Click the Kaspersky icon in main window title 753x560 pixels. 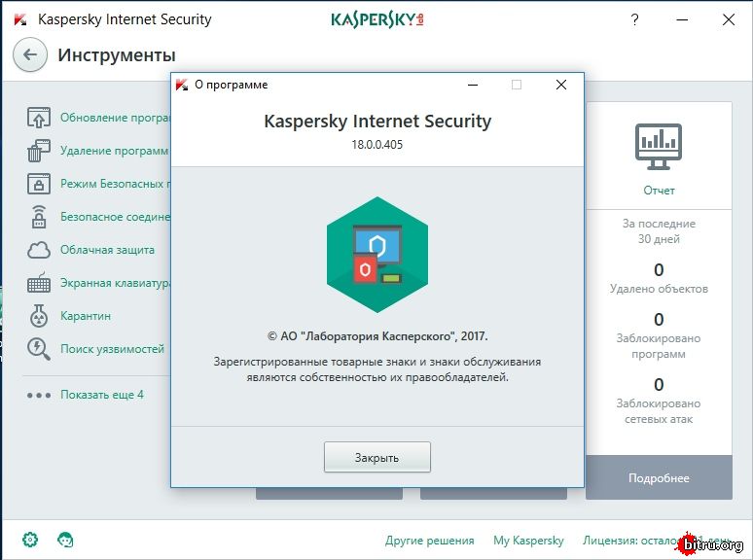pyautogui.click(x=20, y=19)
